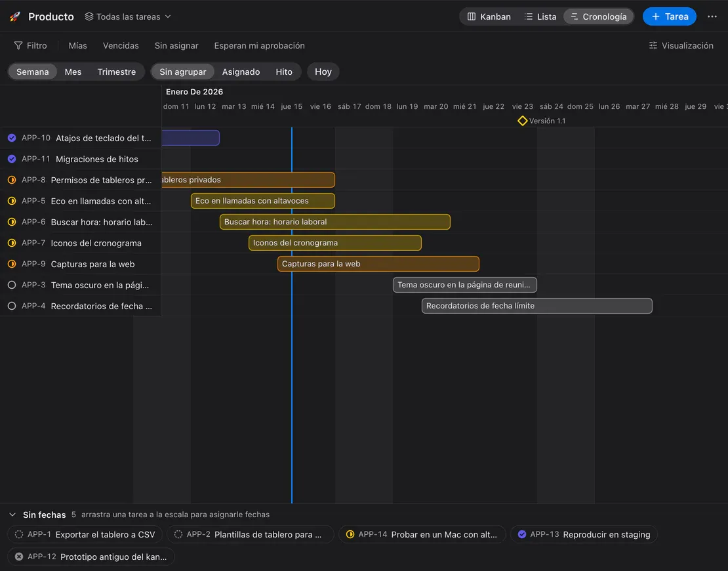Group timeline by Asignado

click(x=241, y=72)
